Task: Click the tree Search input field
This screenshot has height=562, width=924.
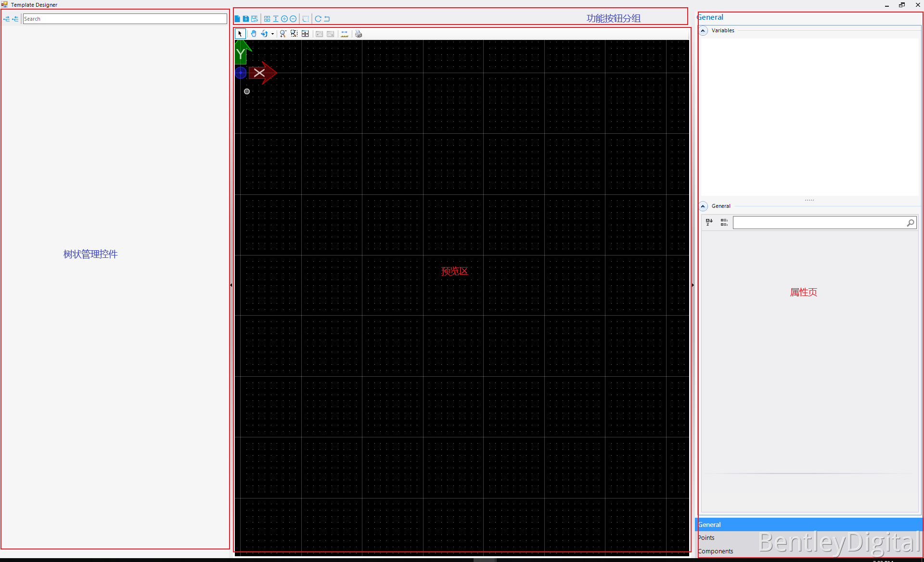Action: pyautogui.click(x=125, y=19)
